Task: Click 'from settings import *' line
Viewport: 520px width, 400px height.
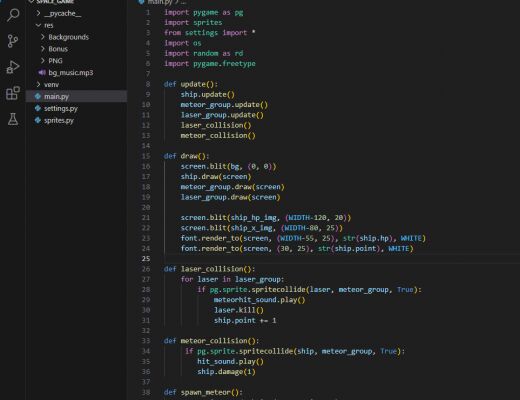Action: (210, 33)
